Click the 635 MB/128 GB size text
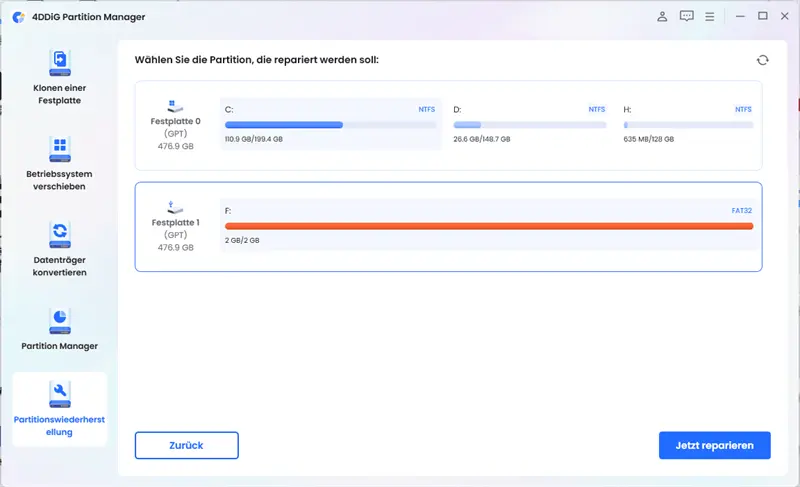 [x=648, y=139]
